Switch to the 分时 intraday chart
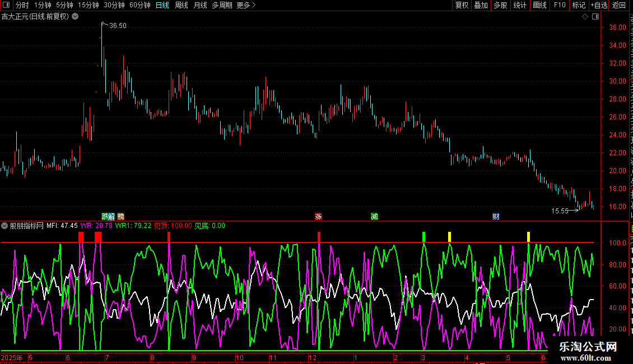Image resolution: width=633 pixels, height=364 pixels. pyautogui.click(x=22, y=5)
